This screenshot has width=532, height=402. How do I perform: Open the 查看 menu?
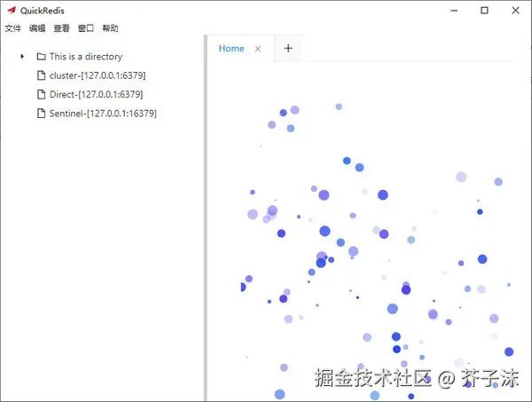pyautogui.click(x=61, y=28)
